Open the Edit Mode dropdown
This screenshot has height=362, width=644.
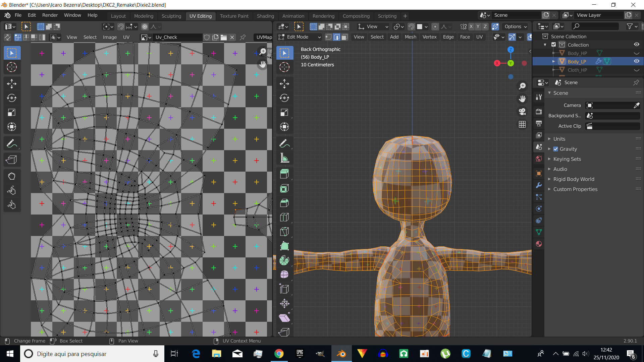tap(300, 37)
